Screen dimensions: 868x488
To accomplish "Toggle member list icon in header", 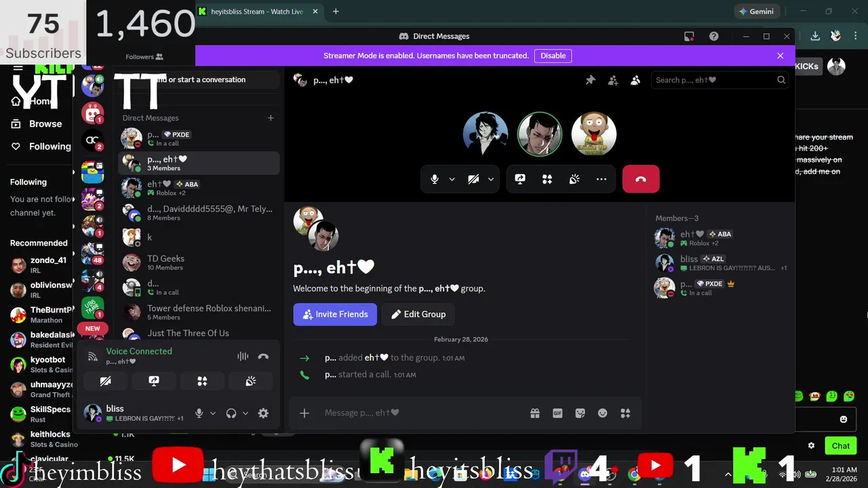I will (635, 80).
